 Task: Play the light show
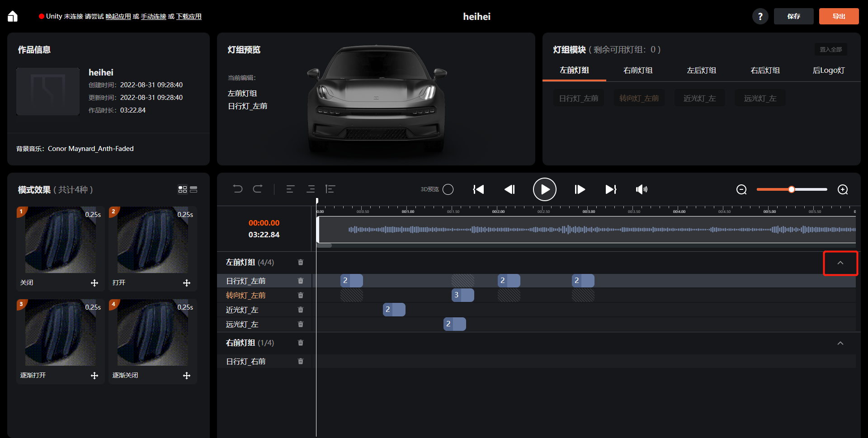coord(545,189)
